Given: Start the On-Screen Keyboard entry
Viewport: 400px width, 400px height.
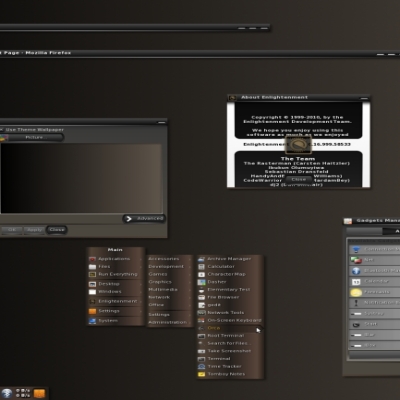Looking at the screenshot, I should tap(230, 320).
